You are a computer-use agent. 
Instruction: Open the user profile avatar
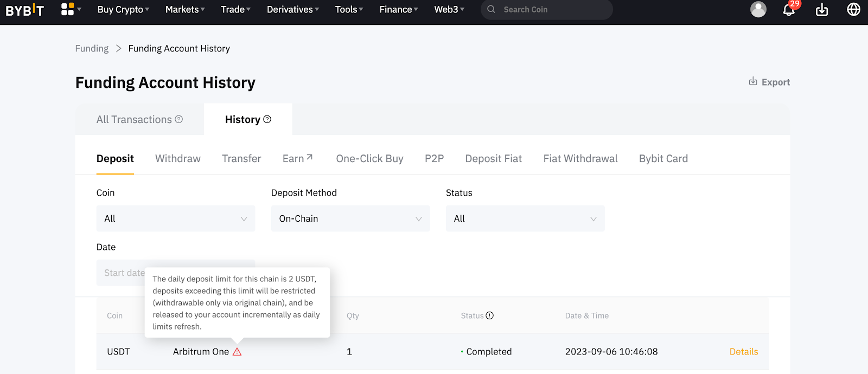(758, 9)
